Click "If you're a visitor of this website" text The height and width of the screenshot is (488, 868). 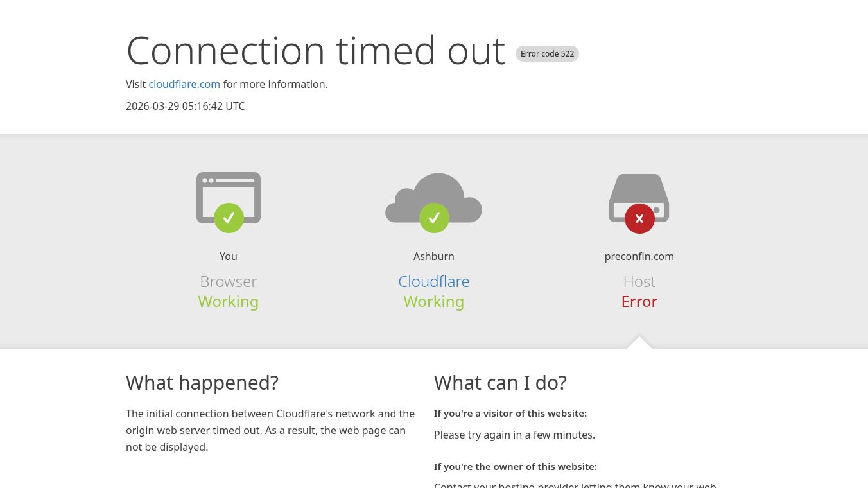(x=510, y=414)
